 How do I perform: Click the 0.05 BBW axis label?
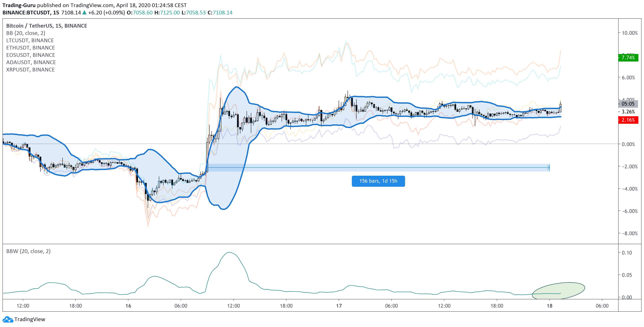627,275
